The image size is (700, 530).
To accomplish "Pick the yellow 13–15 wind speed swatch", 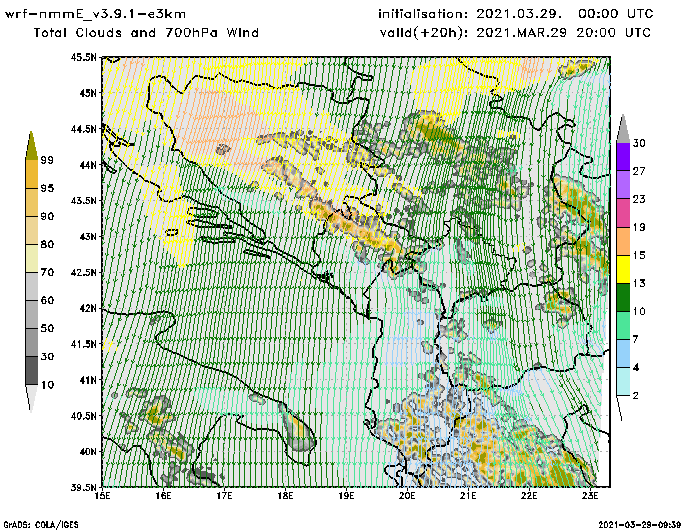I will pyautogui.click(x=623, y=269).
